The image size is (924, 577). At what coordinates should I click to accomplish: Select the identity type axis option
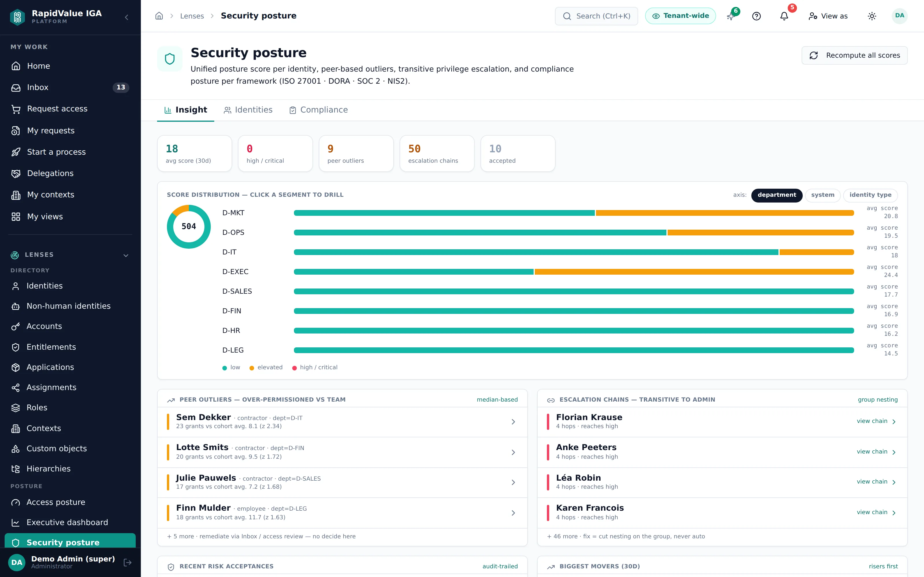pyautogui.click(x=870, y=195)
